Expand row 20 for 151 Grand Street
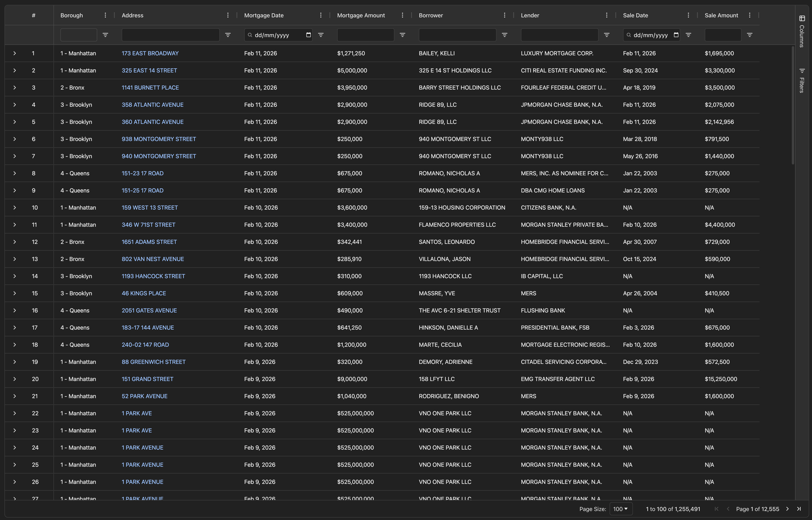Image resolution: width=812 pixels, height=520 pixels. (14, 379)
